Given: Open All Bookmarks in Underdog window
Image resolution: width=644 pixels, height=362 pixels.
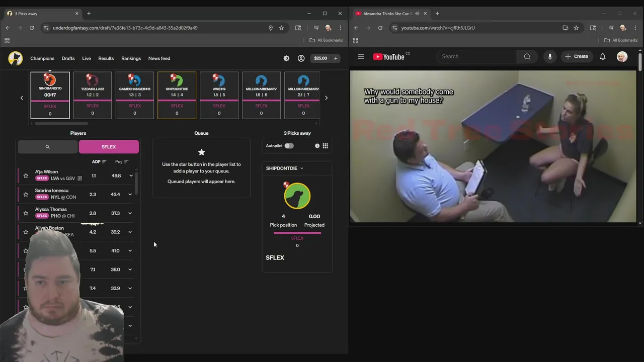Looking at the screenshot, I should [x=327, y=40].
